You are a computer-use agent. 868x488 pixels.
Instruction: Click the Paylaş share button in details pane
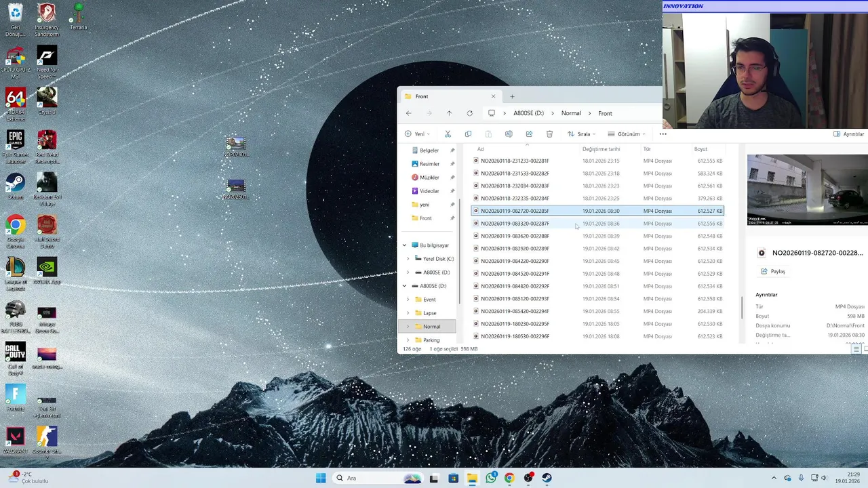772,271
